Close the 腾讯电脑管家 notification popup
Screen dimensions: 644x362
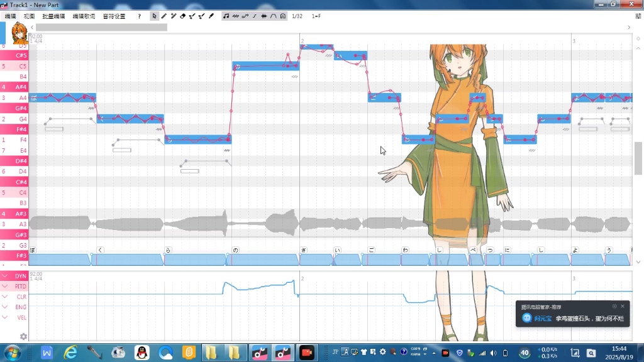(623, 306)
